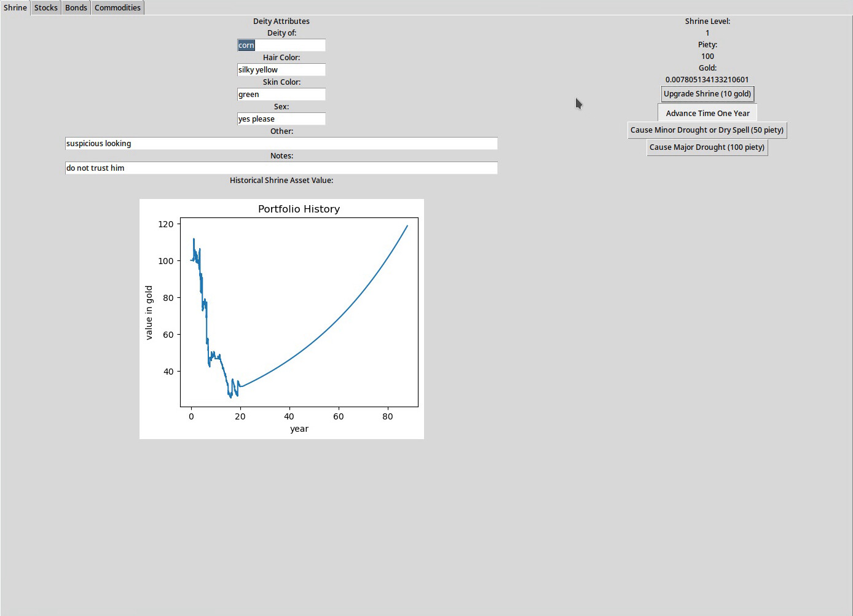This screenshot has width=853, height=616.
Task: Select the Shrine tab
Action: (15, 7)
